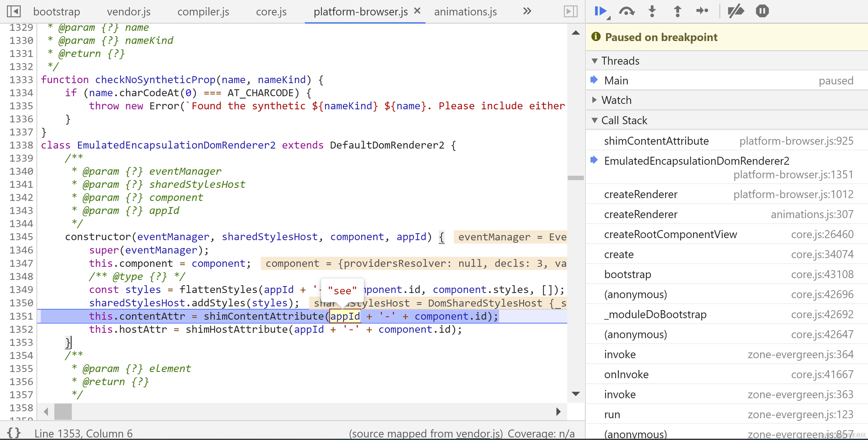Show more tabs overflow chevron
Screen dimensions: 868x440
pos(527,11)
